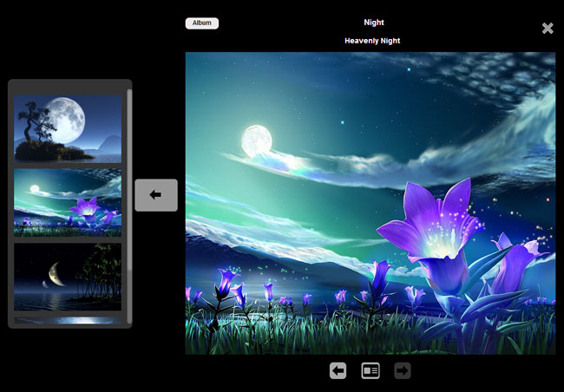Click the small blue flowers in main photo
Image resolution: width=564 pixels, height=392 pixels.
pyautogui.click(x=227, y=284)
